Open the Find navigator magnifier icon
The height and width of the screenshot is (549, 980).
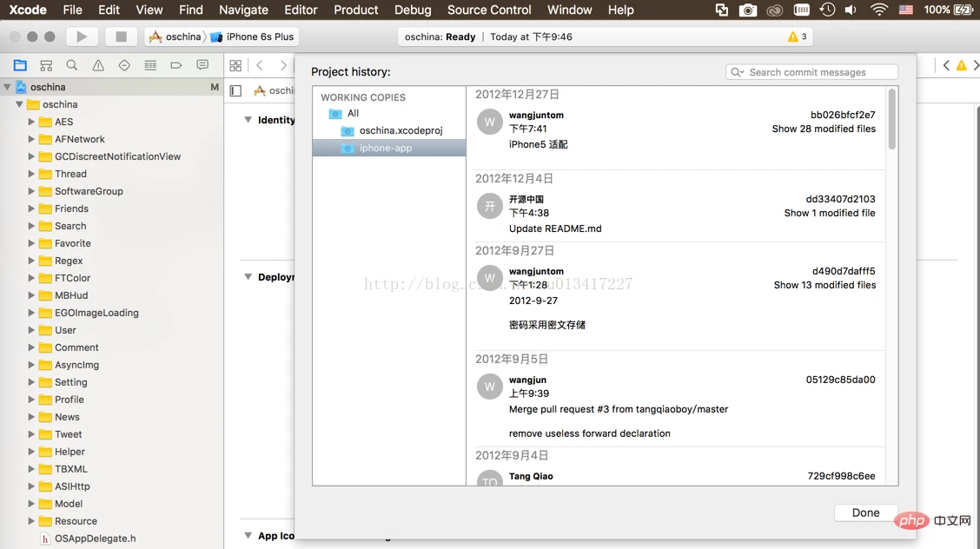tap(72, 65)
